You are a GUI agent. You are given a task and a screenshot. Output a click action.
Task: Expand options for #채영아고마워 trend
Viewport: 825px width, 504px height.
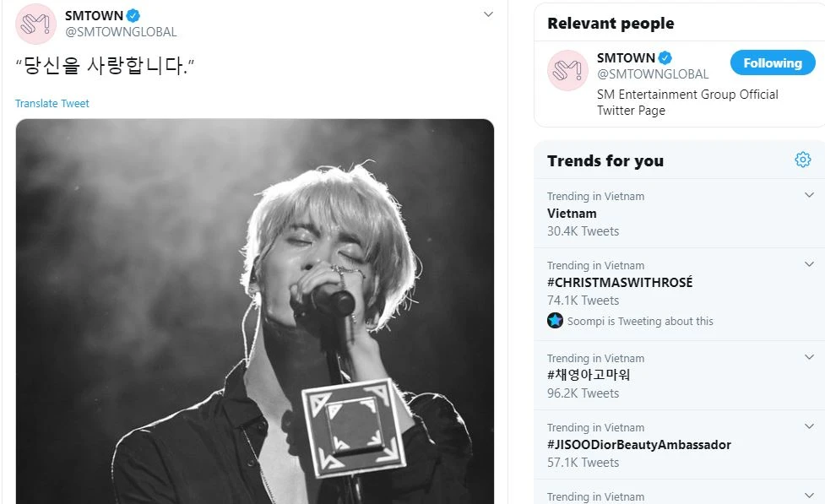(x=809, y=358)
